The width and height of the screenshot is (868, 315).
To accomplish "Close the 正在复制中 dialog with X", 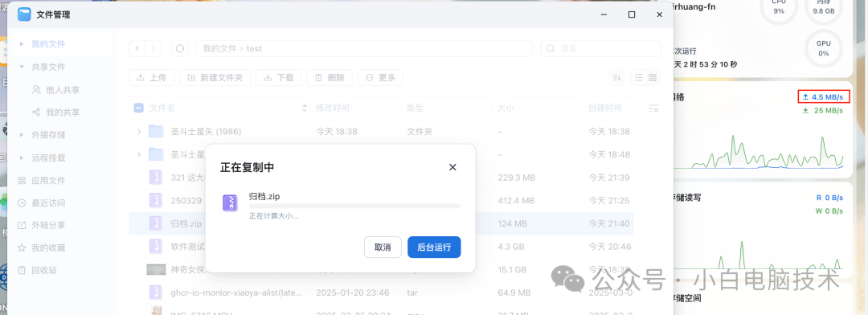I will 452,166.
